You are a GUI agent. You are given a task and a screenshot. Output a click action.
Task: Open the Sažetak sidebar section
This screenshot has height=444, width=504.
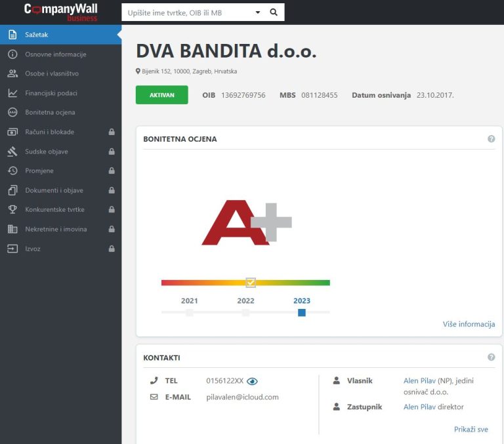coord(61,34)
